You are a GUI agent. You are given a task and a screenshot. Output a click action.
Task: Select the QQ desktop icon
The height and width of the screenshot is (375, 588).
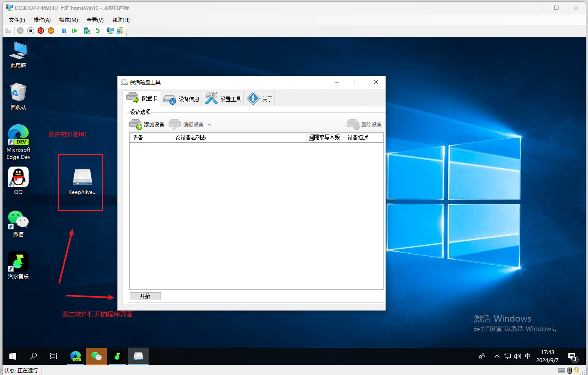tap(18, 181)
